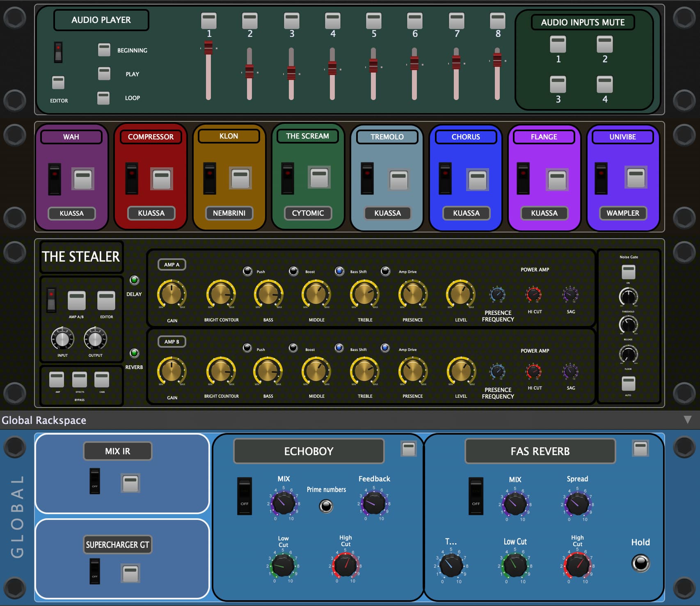Click The Stealer INPUT knob
The height and width of the screenshot is (606, 700).
pyautogui.click(x=62, y=339)
